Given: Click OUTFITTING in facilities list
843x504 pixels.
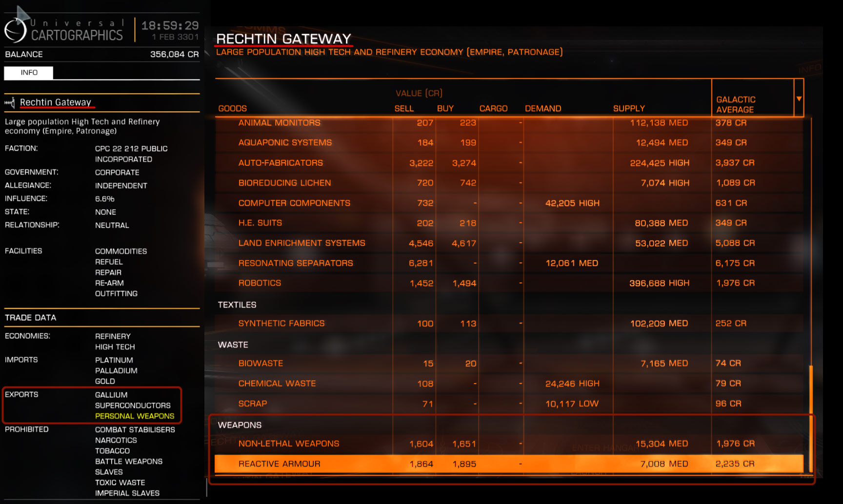Looking at the screenshot, I should [116, 293].
